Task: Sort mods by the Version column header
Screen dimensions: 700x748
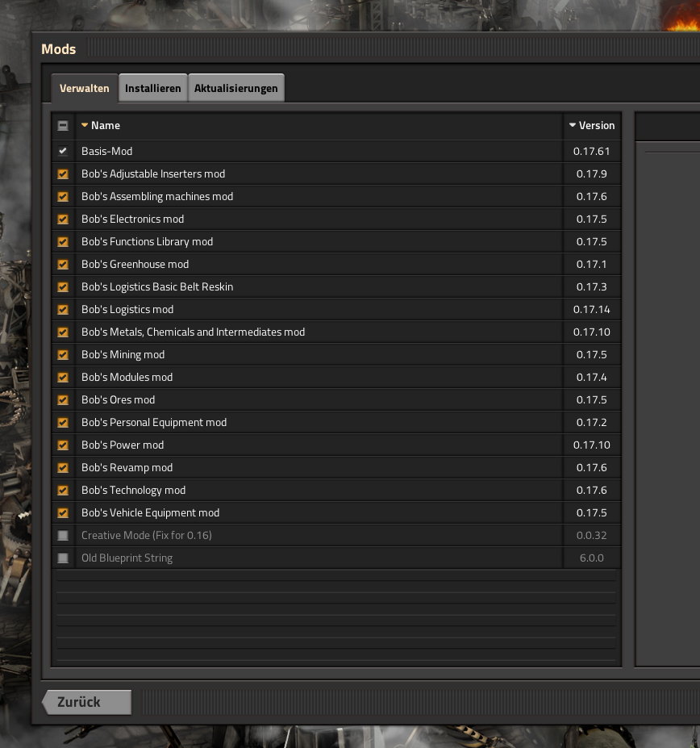Action: pyautogui.click(x=592, y=125)
